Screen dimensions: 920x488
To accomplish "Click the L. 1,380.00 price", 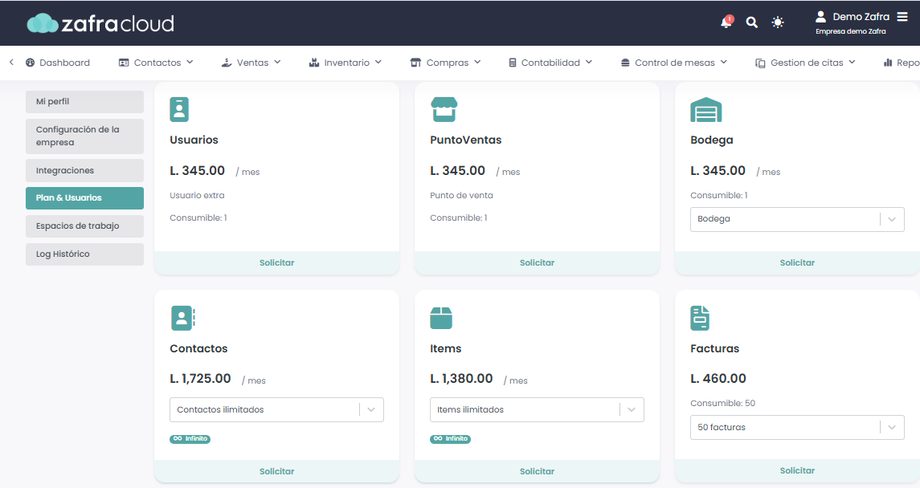I will (461, 379).
